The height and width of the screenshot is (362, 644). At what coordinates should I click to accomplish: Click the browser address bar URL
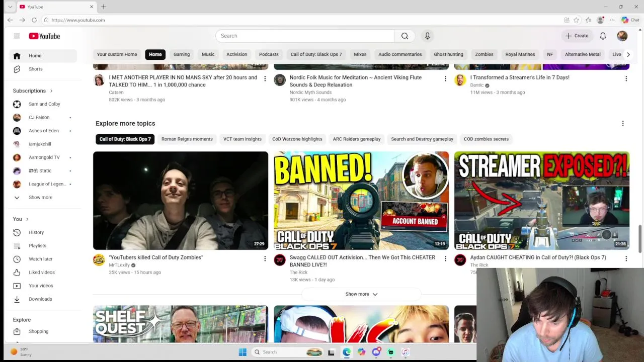pos(78,20)
